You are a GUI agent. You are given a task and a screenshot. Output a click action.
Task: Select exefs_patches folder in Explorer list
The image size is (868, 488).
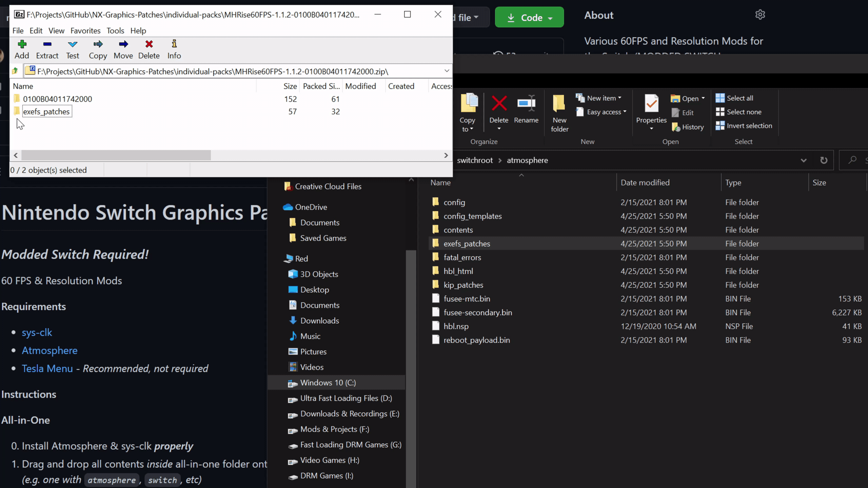coord(646,244)
